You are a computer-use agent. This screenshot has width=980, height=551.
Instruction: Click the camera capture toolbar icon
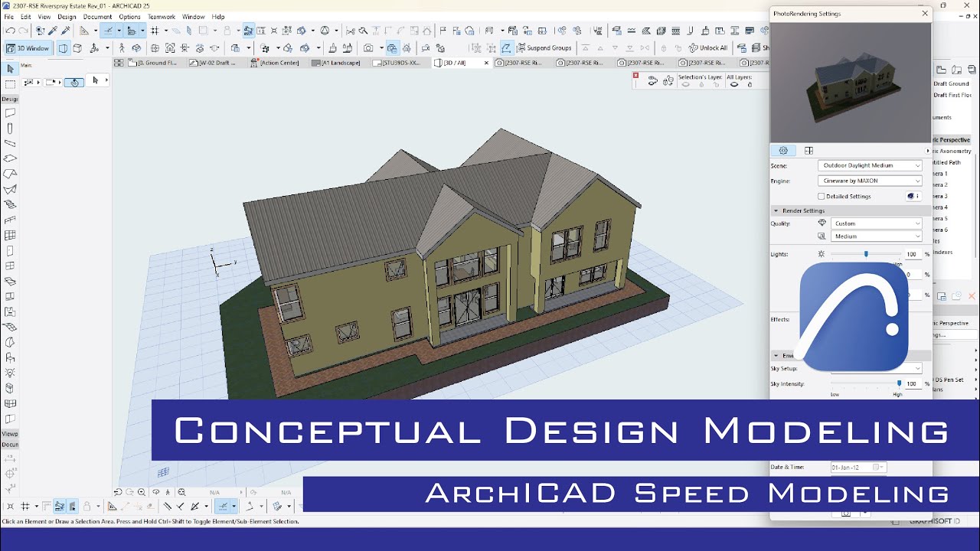tap(368, 48)
